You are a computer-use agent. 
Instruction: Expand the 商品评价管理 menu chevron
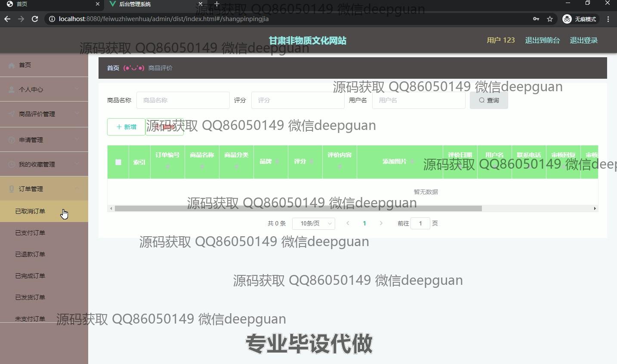77,114
